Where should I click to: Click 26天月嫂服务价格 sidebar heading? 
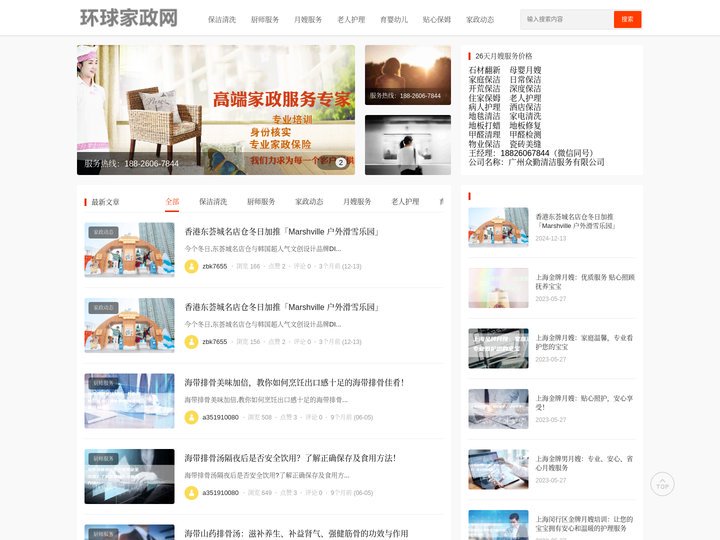pyautogui.click(x=504, y=56)
